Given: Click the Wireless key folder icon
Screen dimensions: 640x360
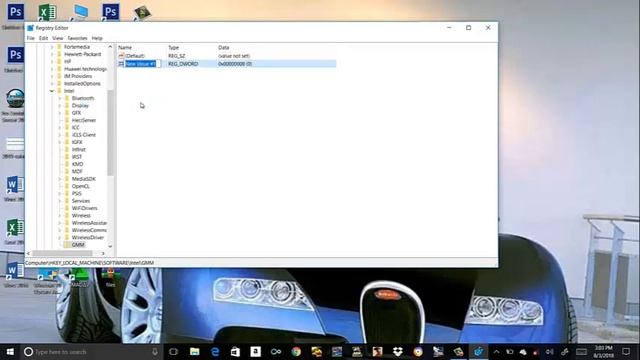Looking at the screenshot, I should 67,216.
